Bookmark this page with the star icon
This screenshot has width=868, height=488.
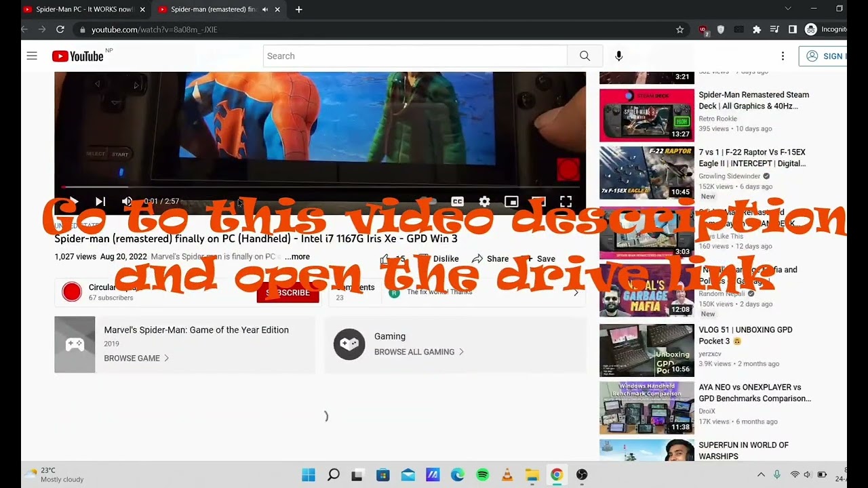[x=679, y=29]
